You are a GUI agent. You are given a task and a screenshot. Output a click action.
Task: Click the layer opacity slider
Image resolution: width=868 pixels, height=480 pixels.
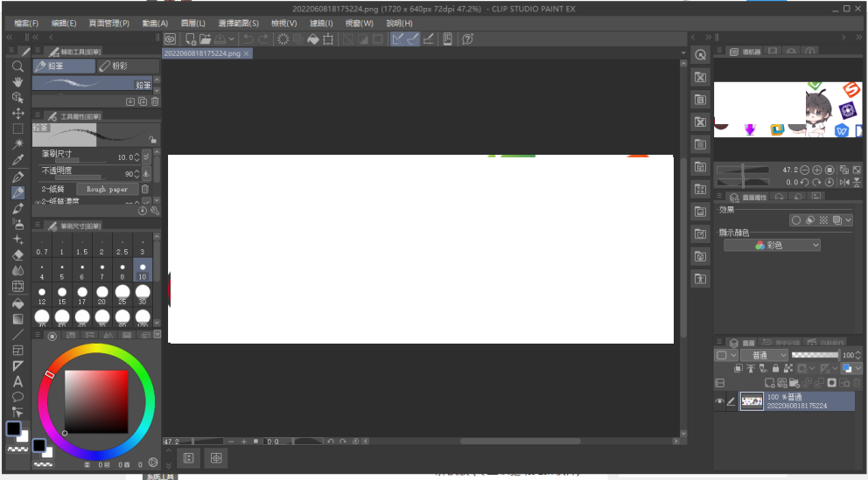point(815,355)
